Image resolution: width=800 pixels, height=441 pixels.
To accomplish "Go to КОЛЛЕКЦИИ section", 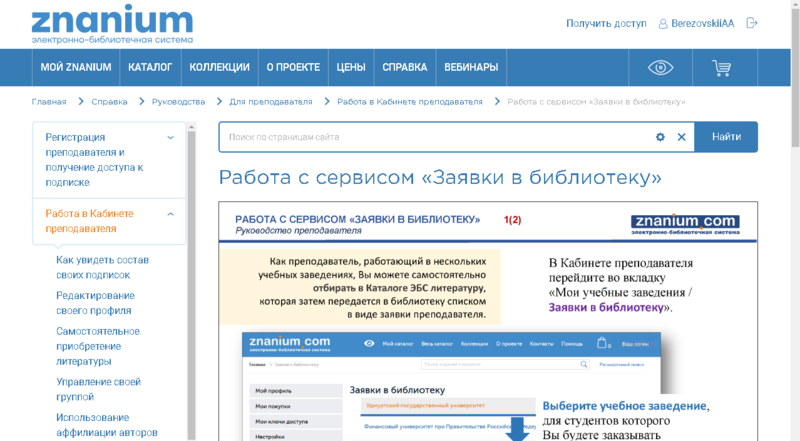I will pos(219,67).
